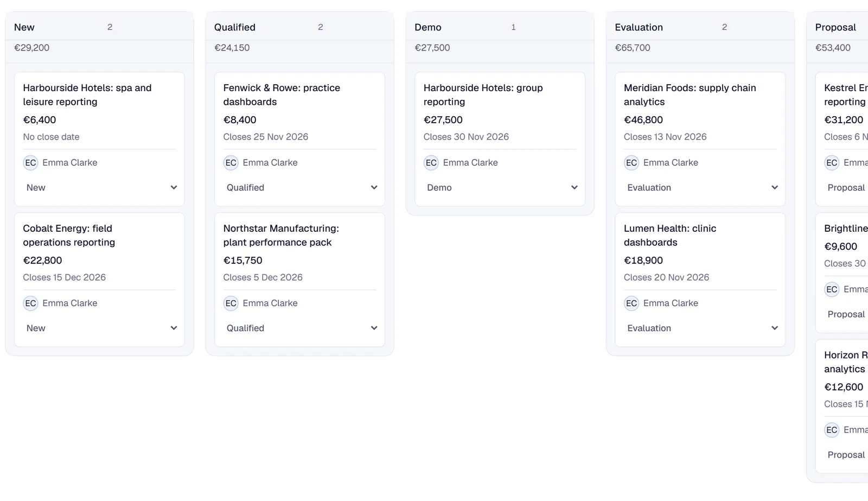Click the EC avatar on the Cobalt Energy card
This screenshot has height=501, width=868.
tap(30, 303)
